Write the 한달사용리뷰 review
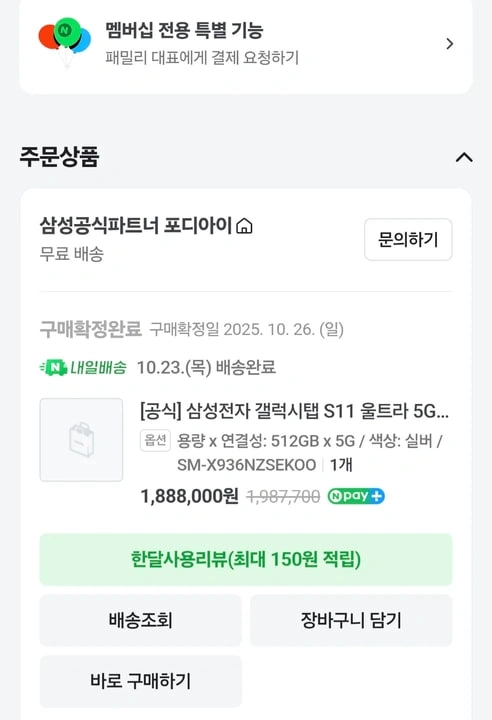This screenshot has width=492, height=720. (246, 559)
